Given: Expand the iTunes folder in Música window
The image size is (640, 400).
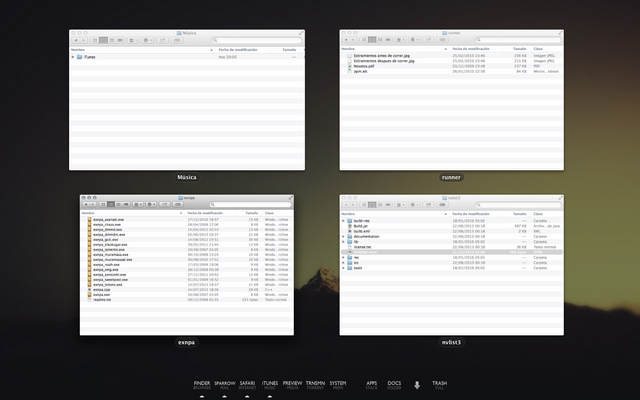Looking at the screenshot, I should tap(73, 57).
